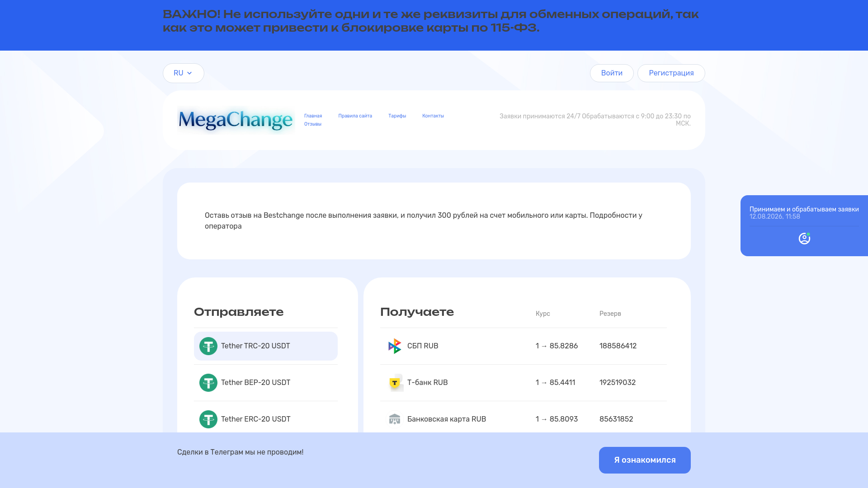Click the operator avatar icon in chat widget
This screenshot has width=868, height=488.
pos(804,239)
